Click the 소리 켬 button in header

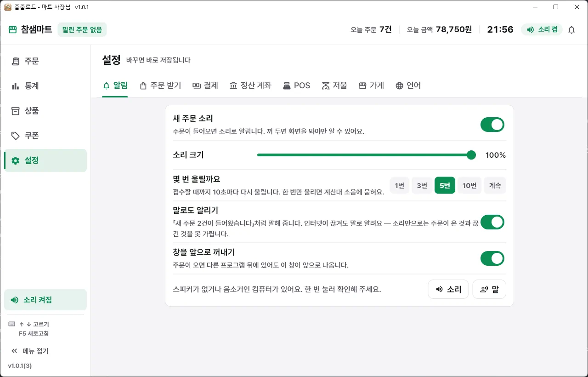point(542,29)
